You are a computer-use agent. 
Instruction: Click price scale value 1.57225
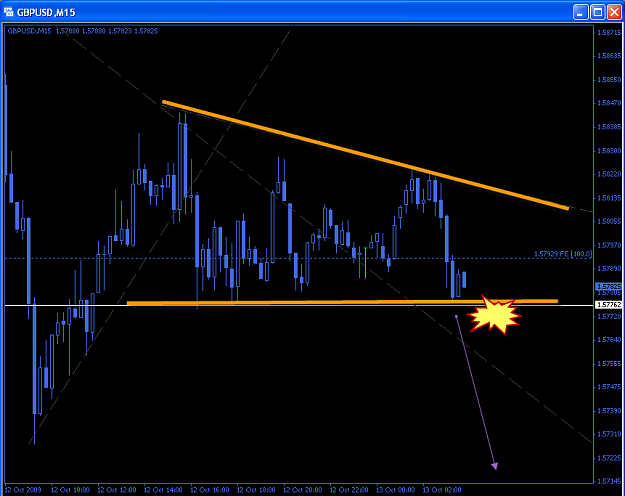coord(609,458)
